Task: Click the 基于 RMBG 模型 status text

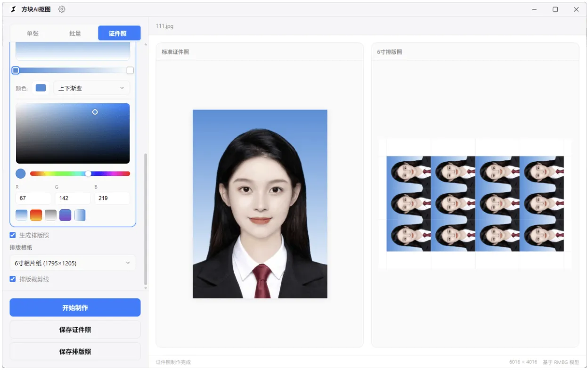Action: coord(561,362)
